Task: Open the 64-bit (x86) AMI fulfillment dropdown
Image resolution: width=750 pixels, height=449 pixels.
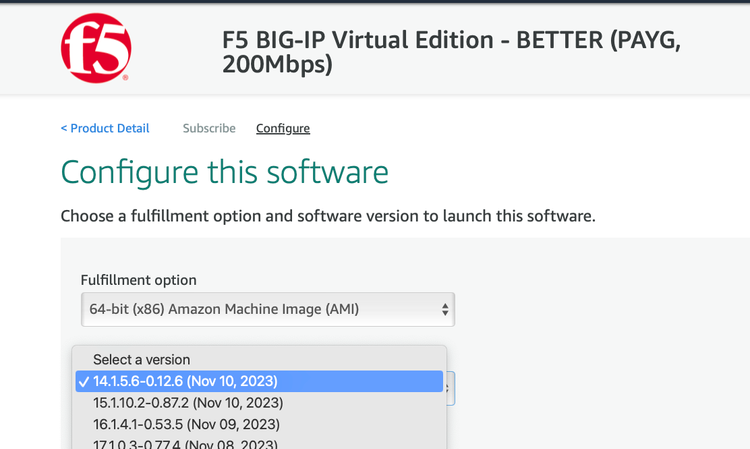Action: [x=267, y=310]
